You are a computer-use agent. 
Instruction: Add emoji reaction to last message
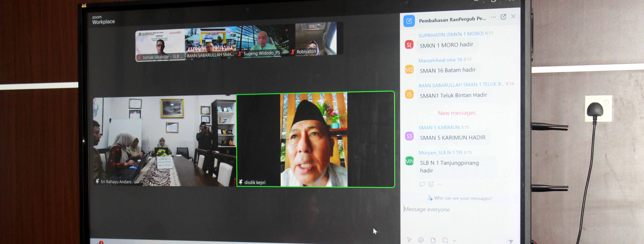(x=431, y=184)
